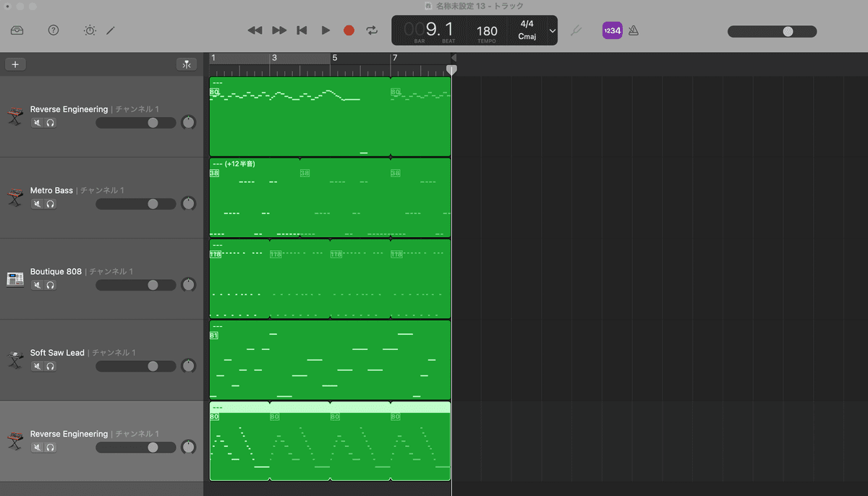Toggle the Cycle loop mode button
Image resolution: width=868 pixels, height=496 pixels.
pyautogui.click(x=372, y=30)
